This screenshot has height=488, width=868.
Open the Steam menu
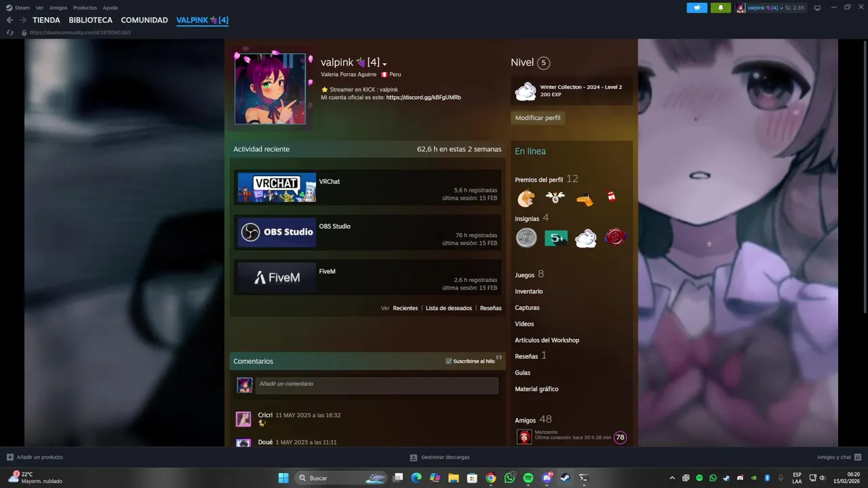click(22, 7)
